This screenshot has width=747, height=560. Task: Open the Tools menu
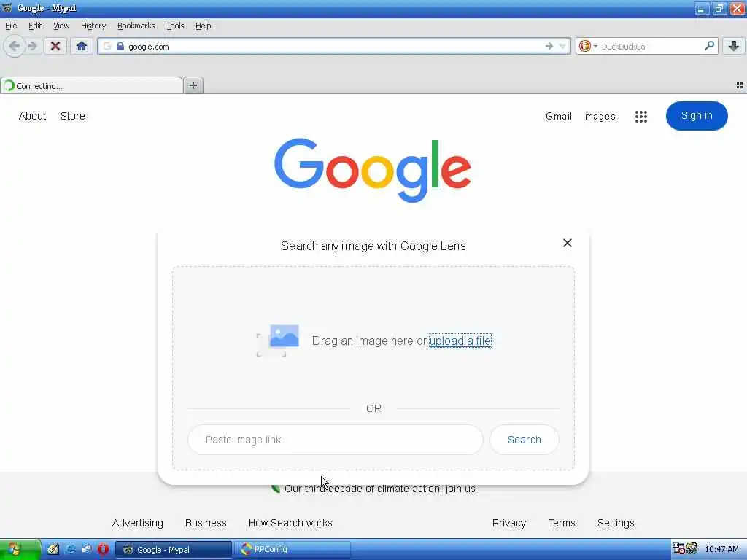tap(175, 26)
